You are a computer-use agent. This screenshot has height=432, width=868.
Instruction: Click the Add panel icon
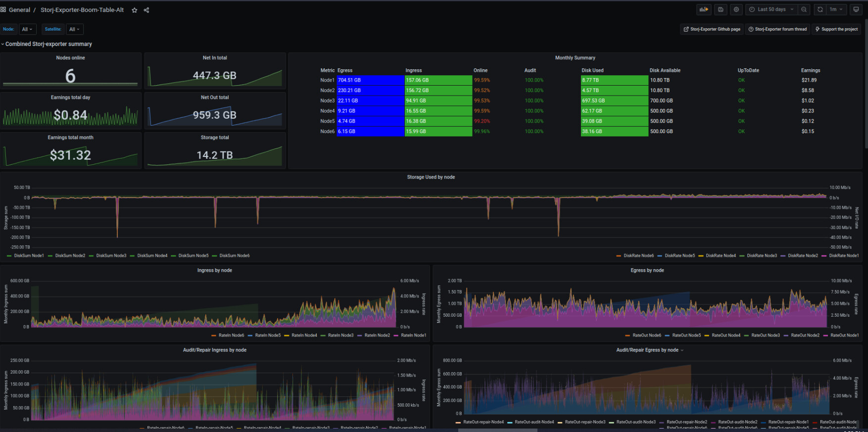(703, 9)
